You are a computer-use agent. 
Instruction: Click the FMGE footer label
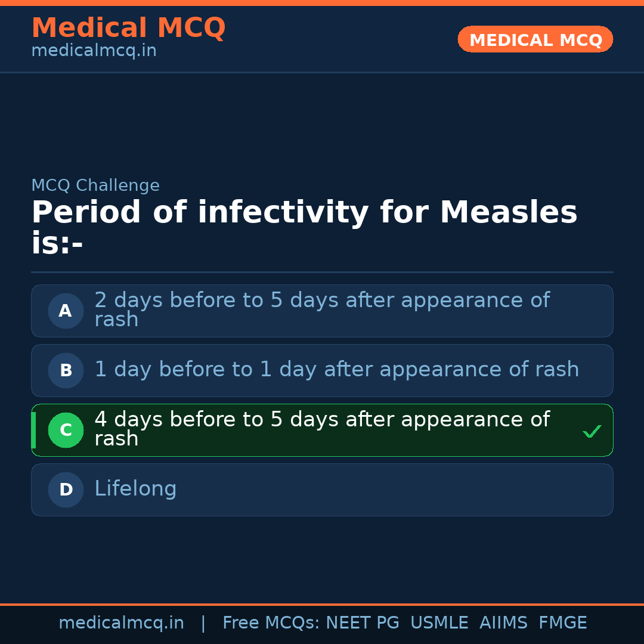pyautogui.click(x=562, y=623)
